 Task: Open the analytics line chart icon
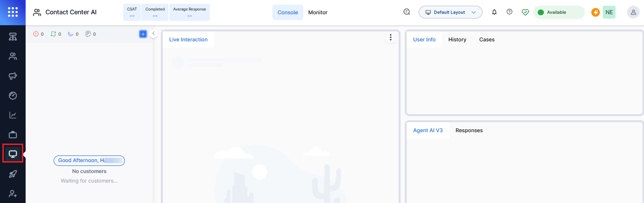tap(13, 115)
